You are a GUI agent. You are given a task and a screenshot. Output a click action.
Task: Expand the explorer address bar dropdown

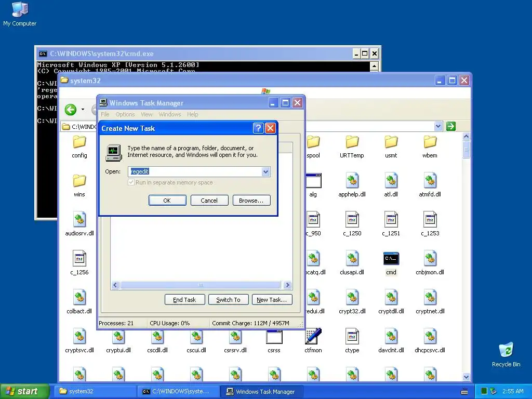pos(438,127)
